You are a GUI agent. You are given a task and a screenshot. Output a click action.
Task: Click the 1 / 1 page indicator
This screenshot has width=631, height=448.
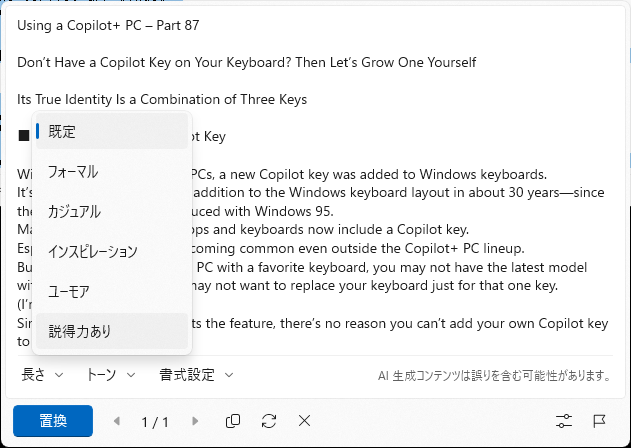[x=155, y=422]
